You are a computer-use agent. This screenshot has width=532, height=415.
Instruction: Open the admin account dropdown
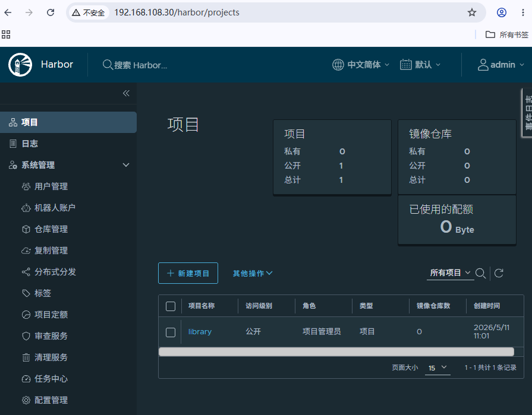point(501,64)
